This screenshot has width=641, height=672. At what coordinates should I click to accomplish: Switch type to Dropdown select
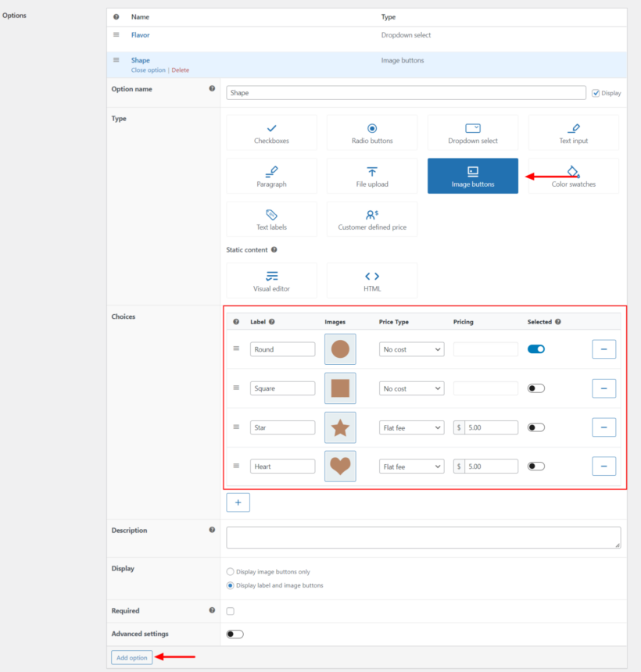tap(472, 132)
